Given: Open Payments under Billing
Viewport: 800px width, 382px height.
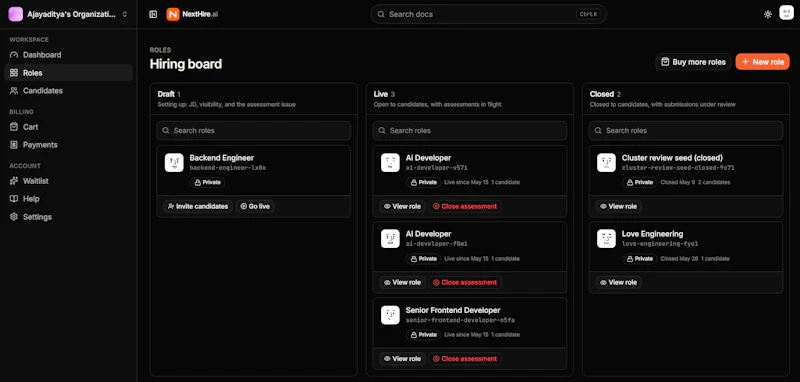Looking at the screenshot, I should (x=68, y=145).
